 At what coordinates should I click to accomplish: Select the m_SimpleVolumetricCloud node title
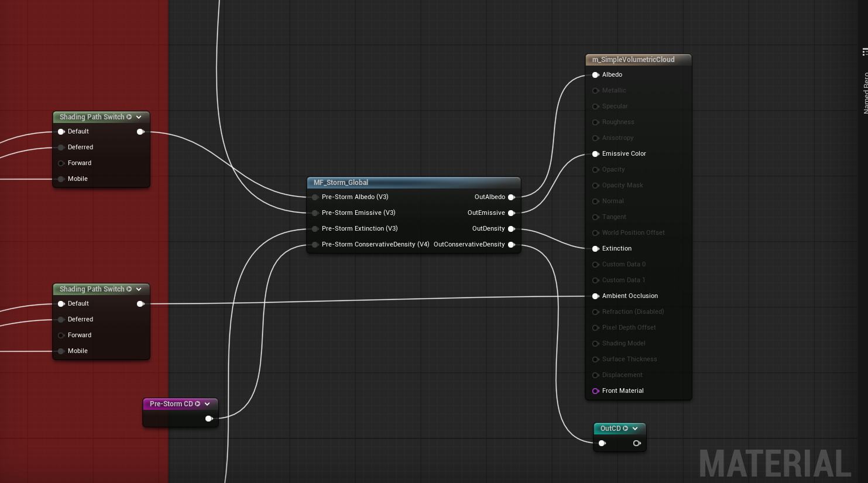coord(633,60)
